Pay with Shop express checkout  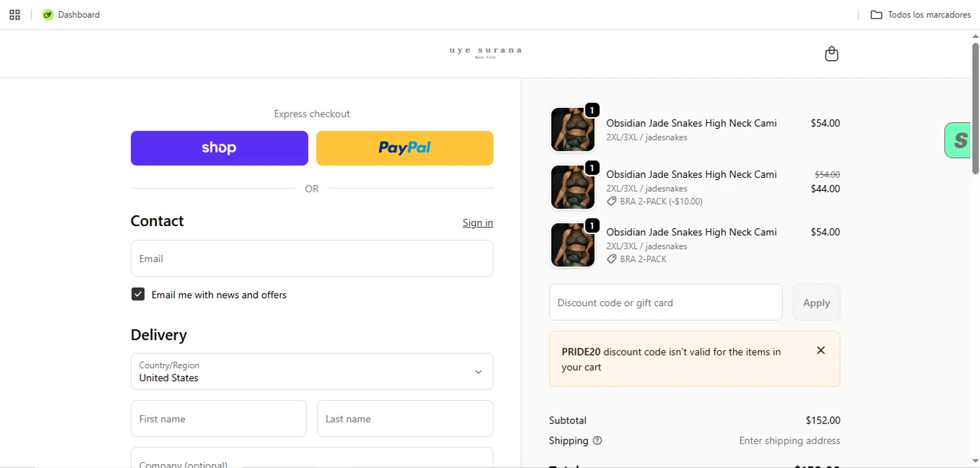click(x=219, y=148)
